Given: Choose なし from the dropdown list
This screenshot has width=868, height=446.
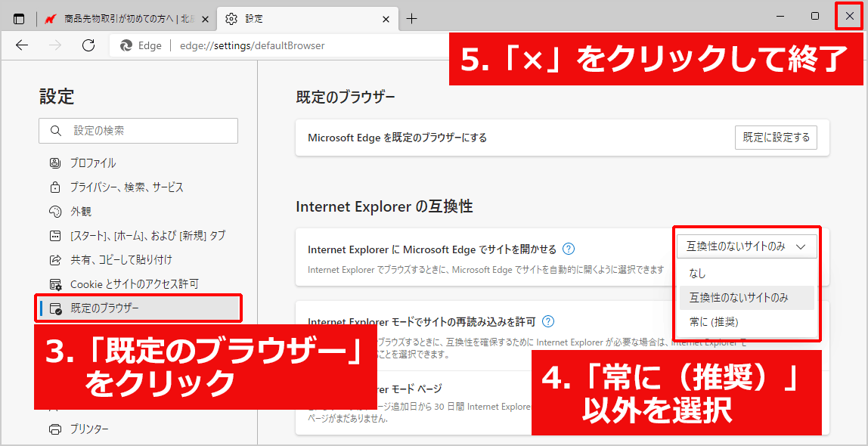Looking at the screenshot, I should click(697, 274).
